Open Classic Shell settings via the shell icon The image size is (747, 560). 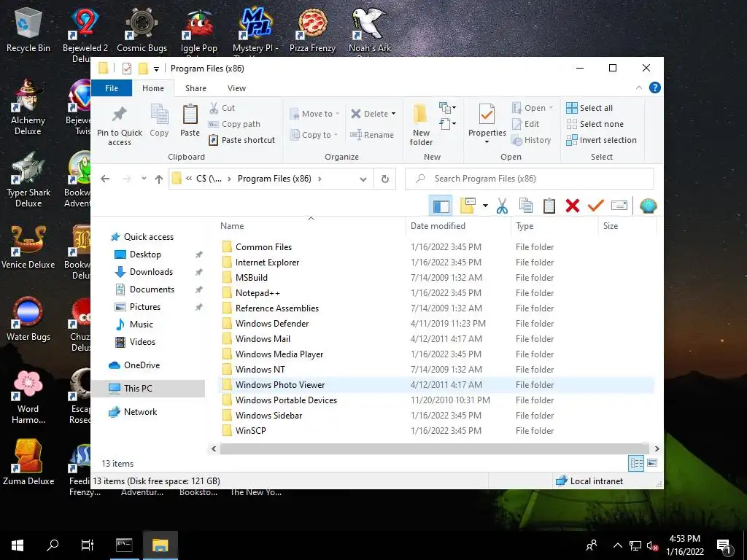click(x=648, y=206)
